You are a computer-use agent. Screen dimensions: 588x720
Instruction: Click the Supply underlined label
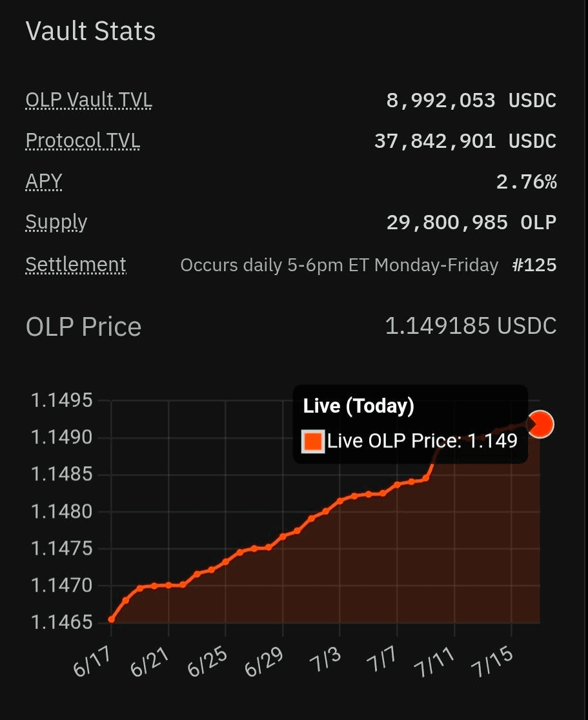56,223
